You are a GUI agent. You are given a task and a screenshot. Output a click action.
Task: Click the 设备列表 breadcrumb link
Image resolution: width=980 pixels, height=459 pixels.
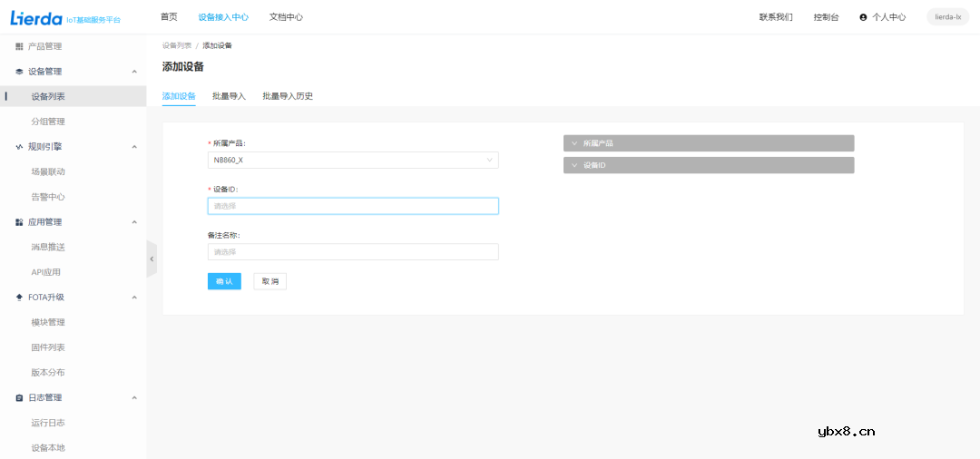click(x=176, y=45)
